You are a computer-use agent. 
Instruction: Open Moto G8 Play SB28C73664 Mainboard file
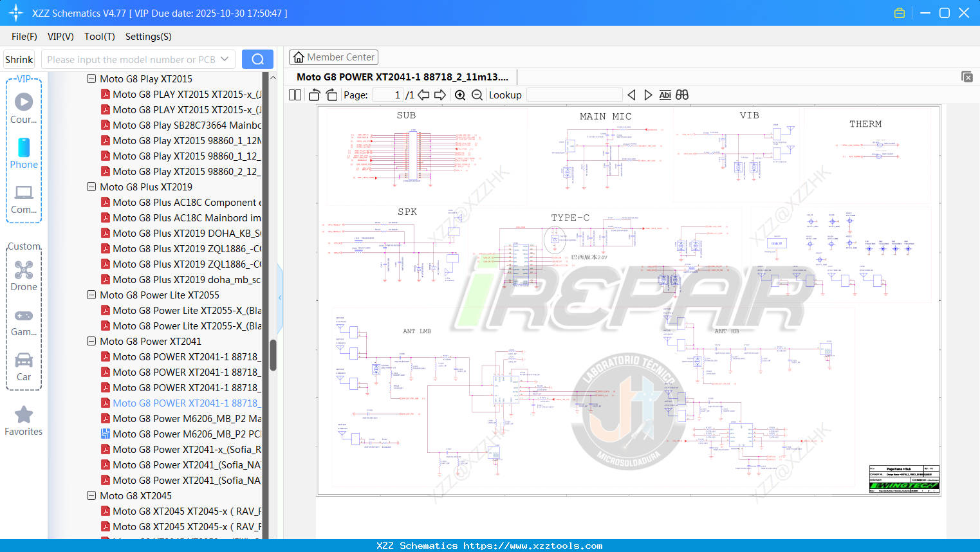(181, 125)
